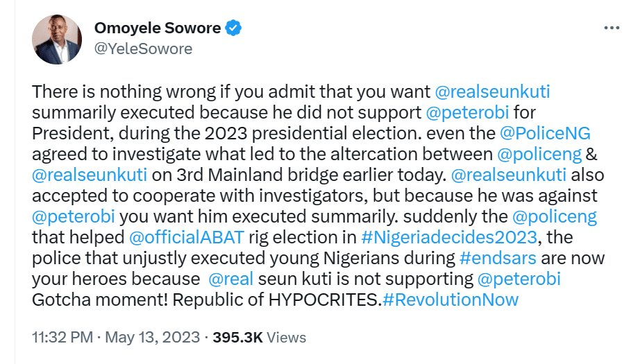Open the Omoyele Sowore display name link

click(157, 28)
